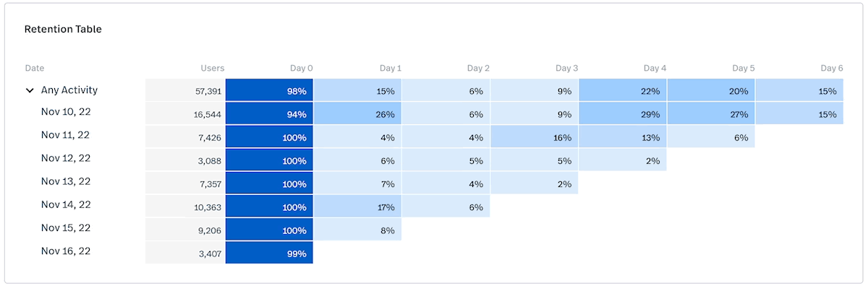Click the 2% Day 4 cell for Nov 12
This screenshot has width=868, height=286.
pos(623,160)
